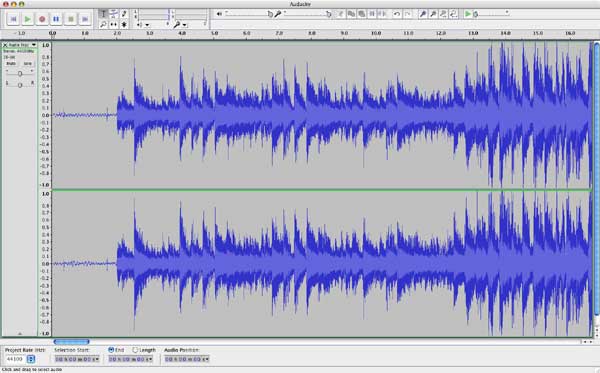Select the Multi-Tool mode asterisk
Screen dimensions: 600x373
(124, 24)
